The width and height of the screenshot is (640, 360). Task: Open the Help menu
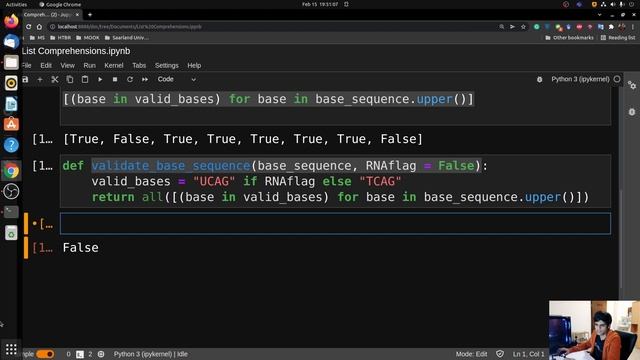coord(194,65)
